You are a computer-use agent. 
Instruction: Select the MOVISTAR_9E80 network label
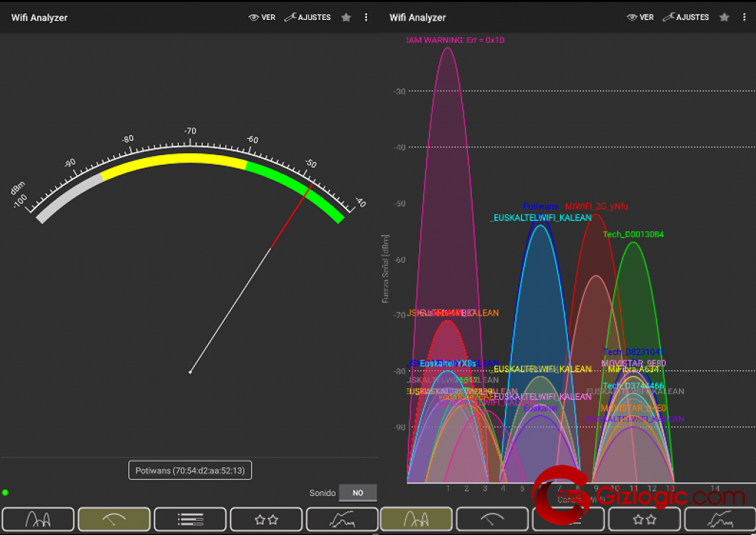(x=633, y=364)
